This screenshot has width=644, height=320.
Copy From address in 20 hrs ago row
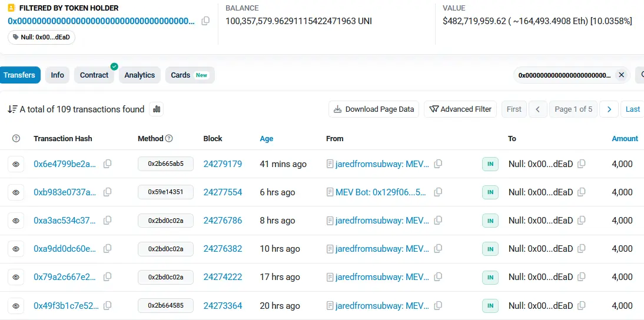point(438,306)
